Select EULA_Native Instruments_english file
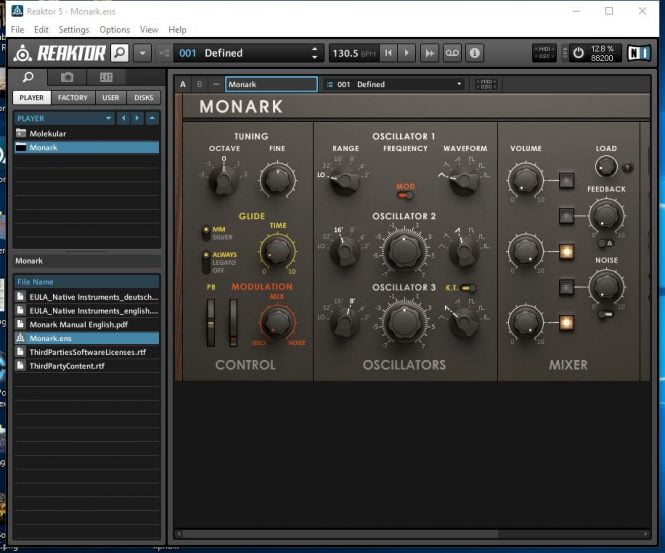The width and height of the screenshot is (665, 553). (87, 311)
